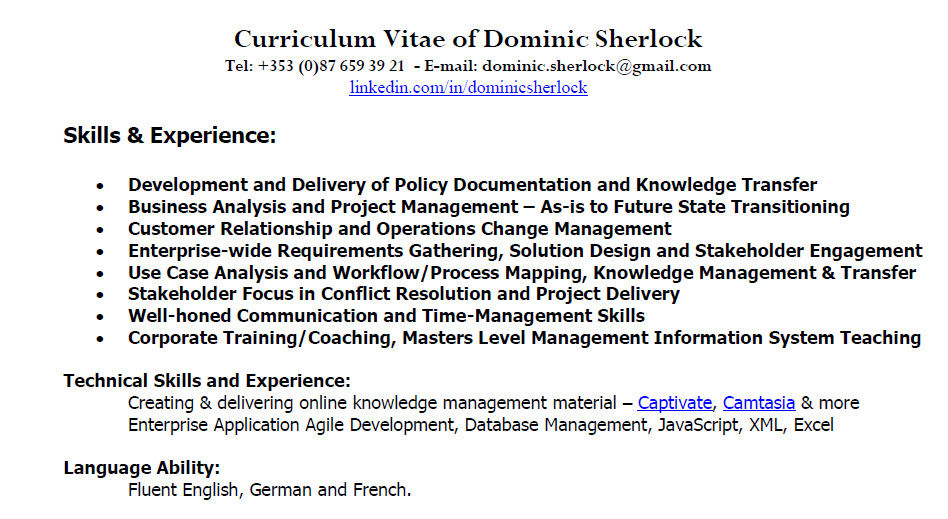The image size is (948, 519).
Task: Click the telephone number +353 (0)87 659 39 21
Action: pos(330,66)
